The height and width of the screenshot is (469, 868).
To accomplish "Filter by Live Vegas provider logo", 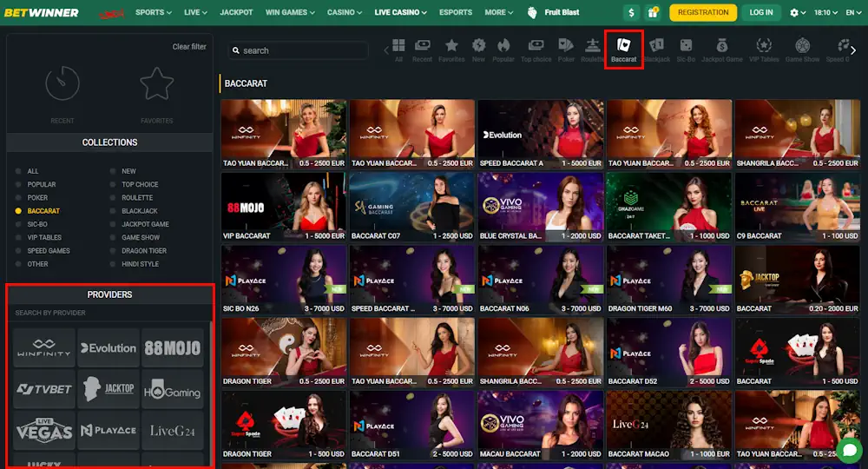I will point(43,430).
